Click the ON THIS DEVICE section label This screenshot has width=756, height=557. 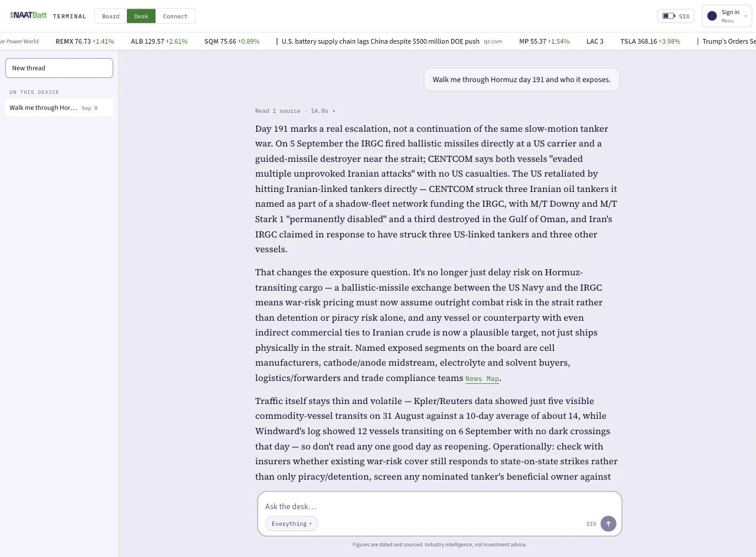click(x=34, y=92)
